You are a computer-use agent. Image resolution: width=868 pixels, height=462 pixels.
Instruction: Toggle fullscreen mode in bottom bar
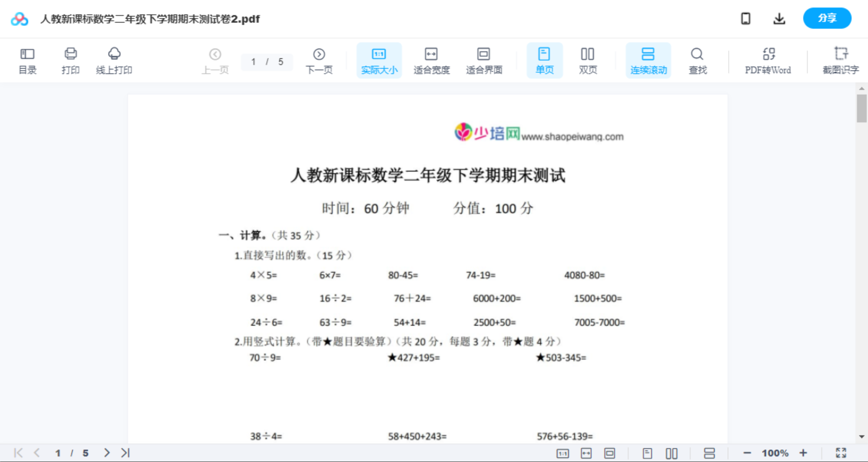coord(841,452)
